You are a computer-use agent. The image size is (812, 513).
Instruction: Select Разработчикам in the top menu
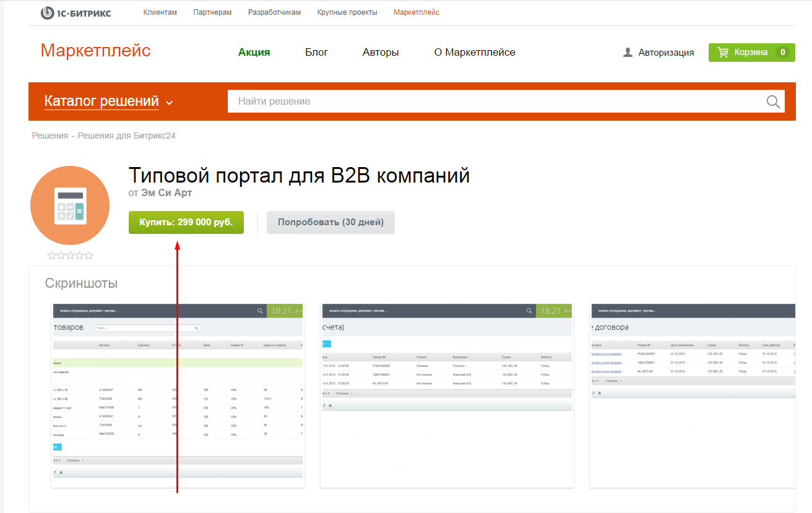(274, 12)
